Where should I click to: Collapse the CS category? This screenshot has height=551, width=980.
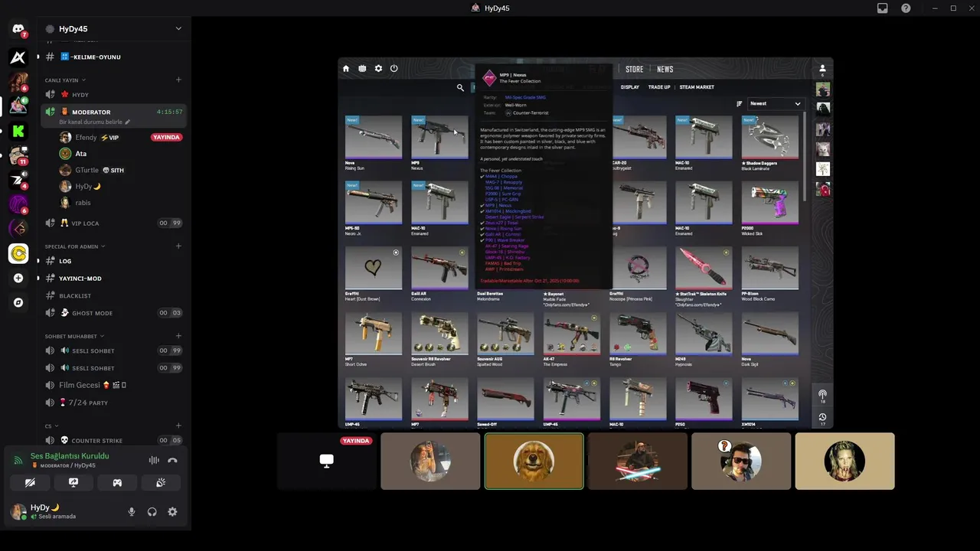[51, 426]
